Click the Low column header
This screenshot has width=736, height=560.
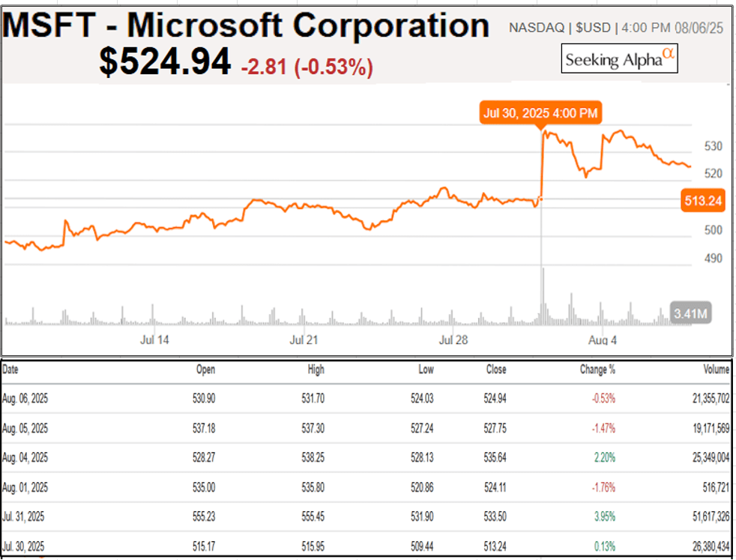426,370
